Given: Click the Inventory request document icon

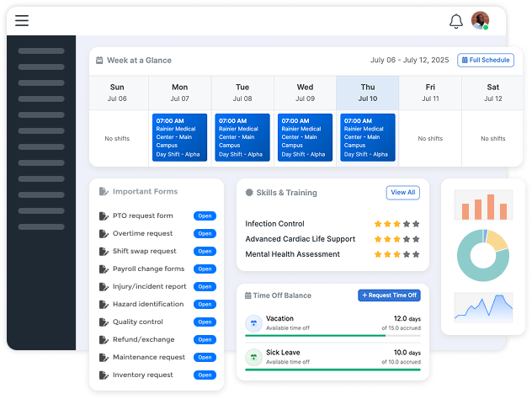Looking at the screenshot, I should (104, 375).
